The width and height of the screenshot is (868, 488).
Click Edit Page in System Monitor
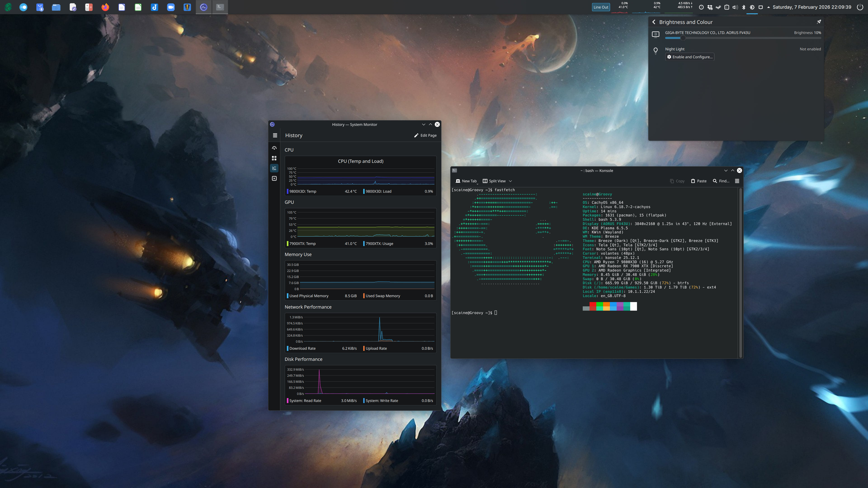point(425,135)
